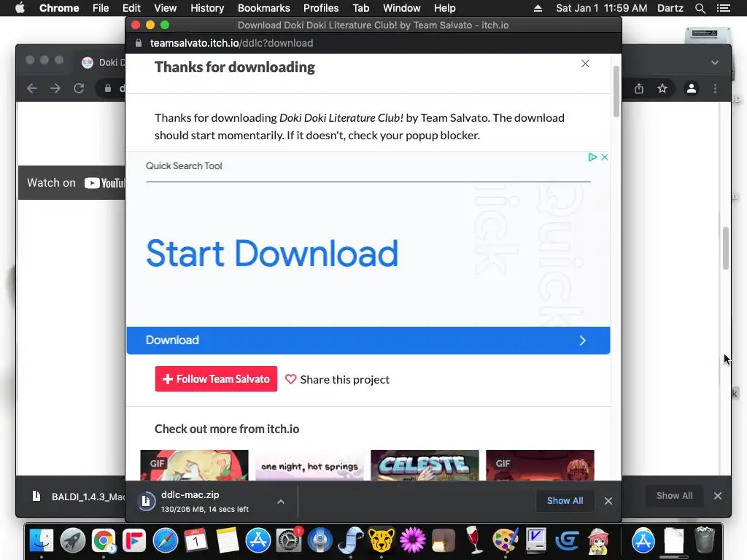This screenshot has width=747, height=560.
Task: Open the Wine glass icon in Dock
Action: pos(473,540)
